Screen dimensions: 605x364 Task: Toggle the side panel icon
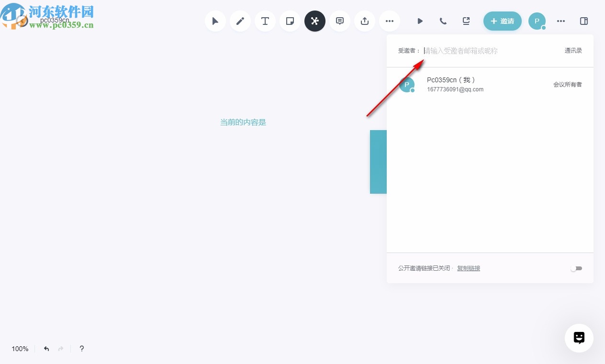pos(584,21)
